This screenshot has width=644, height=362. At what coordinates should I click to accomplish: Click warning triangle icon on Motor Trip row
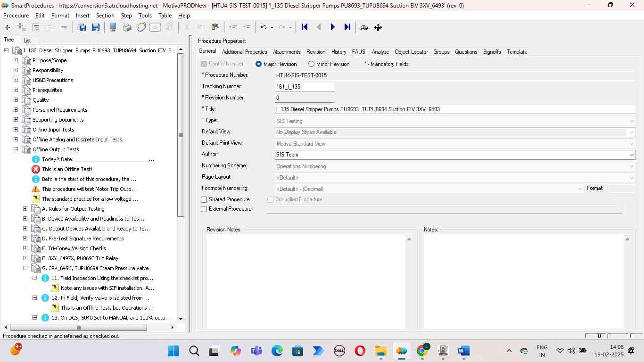click(36, 189)
